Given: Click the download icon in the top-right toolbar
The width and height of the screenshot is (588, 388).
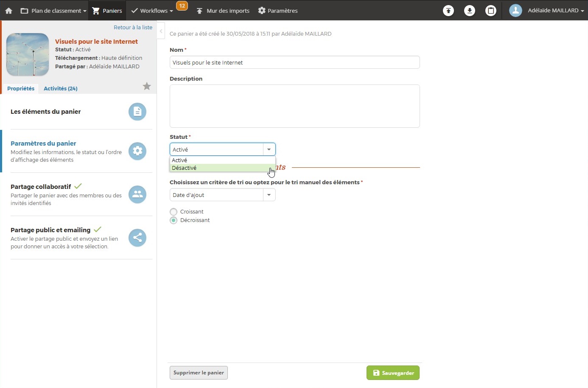Looking at the screenshot, I should point(469,11).
